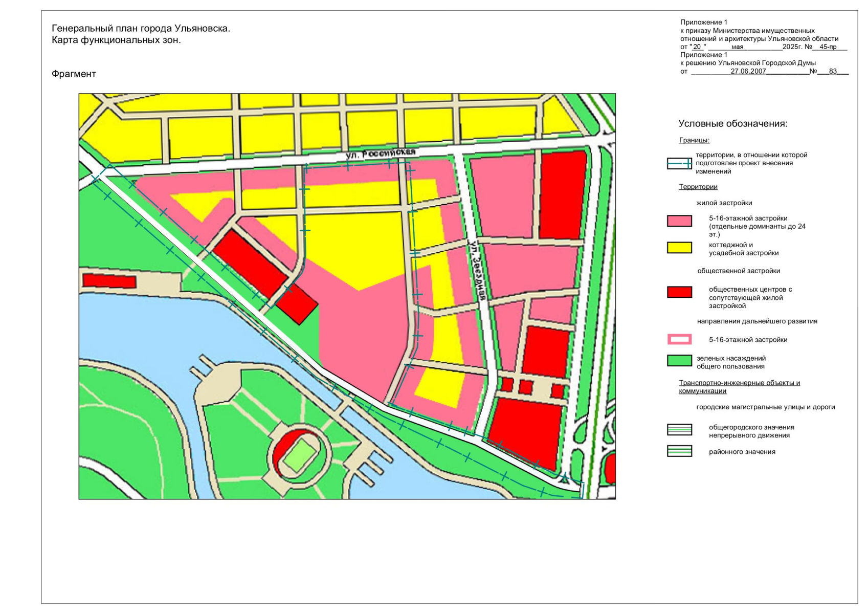
Task: Click the date "27.06.2007" in the header
Action: [748, 71]
